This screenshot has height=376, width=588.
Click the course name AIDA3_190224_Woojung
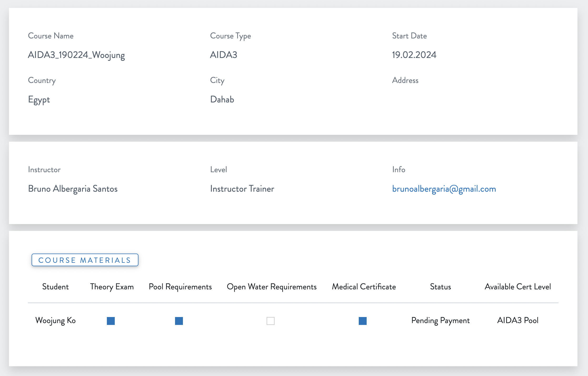click(x=76, y=55)
